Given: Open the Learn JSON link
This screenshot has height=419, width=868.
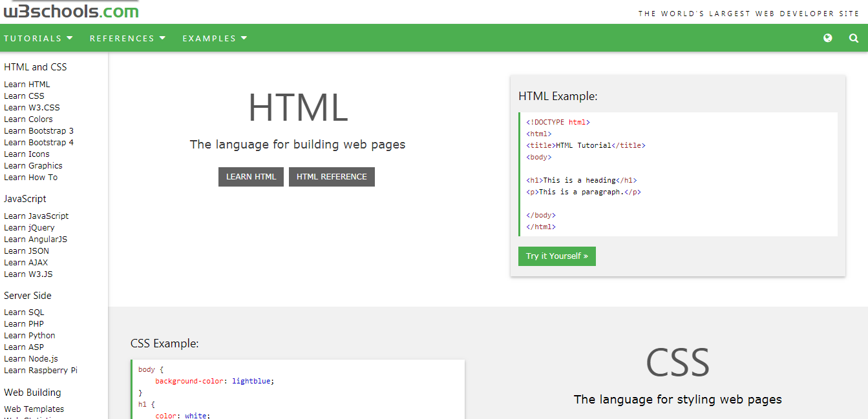Looking at the screenshot, I should pos(26,251).
